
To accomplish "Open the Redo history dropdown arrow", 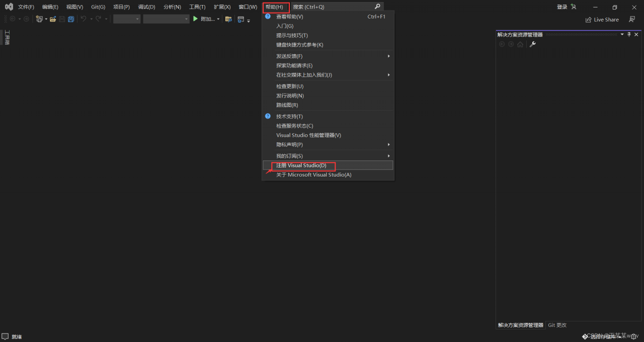I will (x=106, y=19).
